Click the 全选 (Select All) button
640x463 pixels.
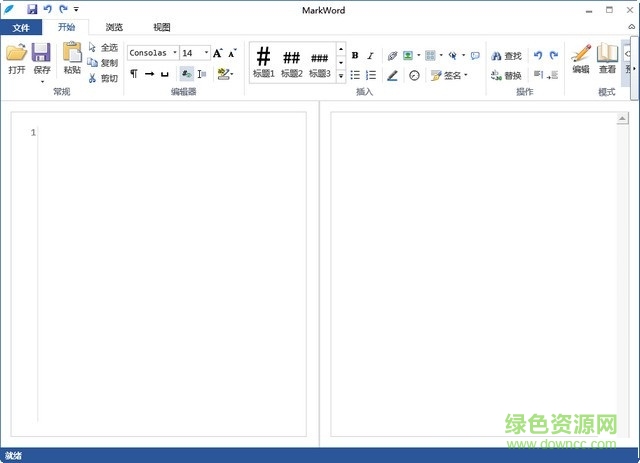(103, 47)
